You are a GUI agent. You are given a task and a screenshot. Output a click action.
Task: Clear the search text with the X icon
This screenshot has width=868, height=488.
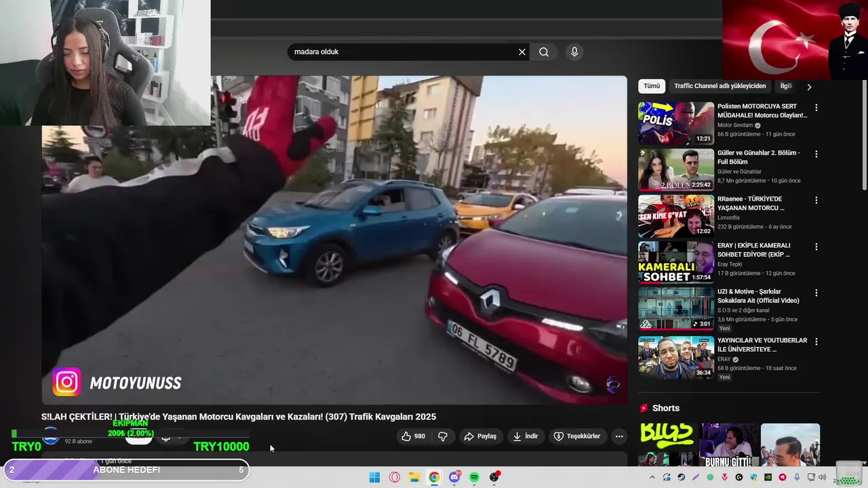pyautogui.click(x=522, y=52)
